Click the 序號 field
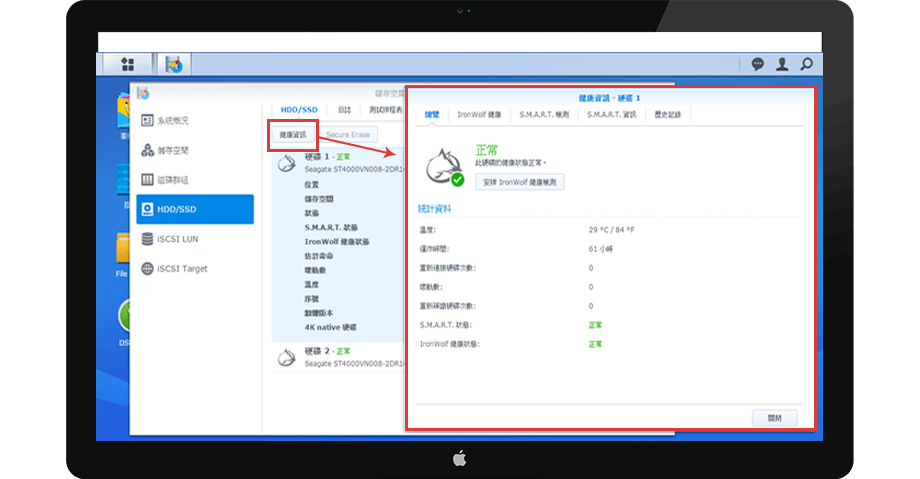The height and width of the screenshot is (479, 920). [x=312, y=299]
